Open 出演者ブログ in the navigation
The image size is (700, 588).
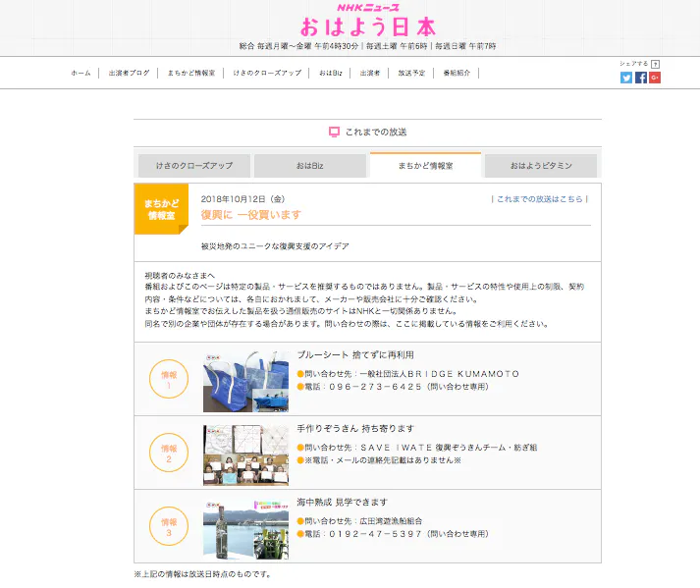(x=130, y=73)
